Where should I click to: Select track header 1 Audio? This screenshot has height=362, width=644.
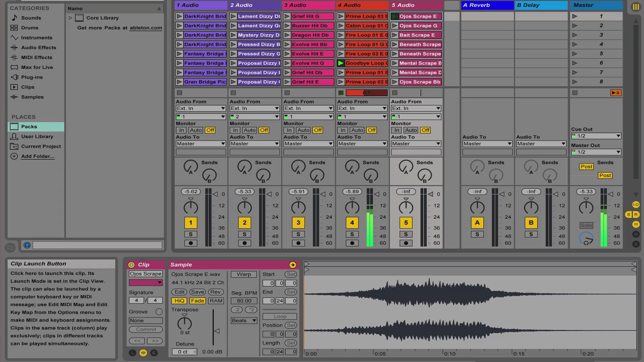tap(201, 5)
